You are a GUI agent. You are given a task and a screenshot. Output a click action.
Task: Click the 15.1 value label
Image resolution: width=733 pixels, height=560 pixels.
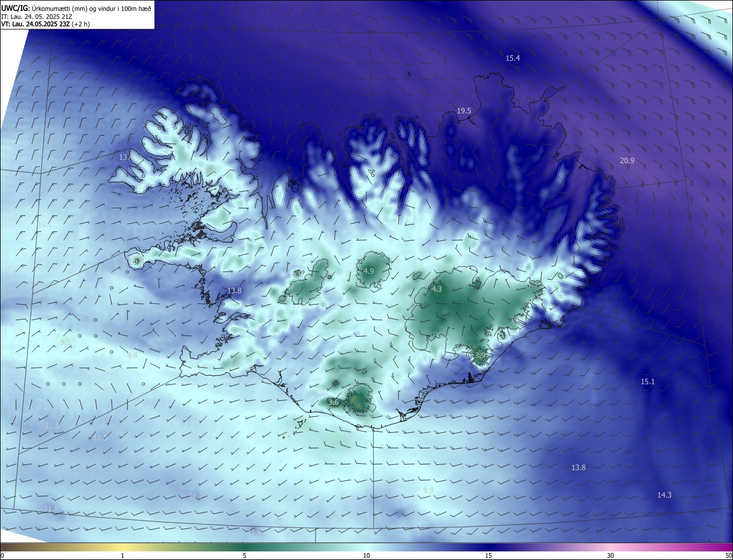pyautogui.click(x=648, y=381)
